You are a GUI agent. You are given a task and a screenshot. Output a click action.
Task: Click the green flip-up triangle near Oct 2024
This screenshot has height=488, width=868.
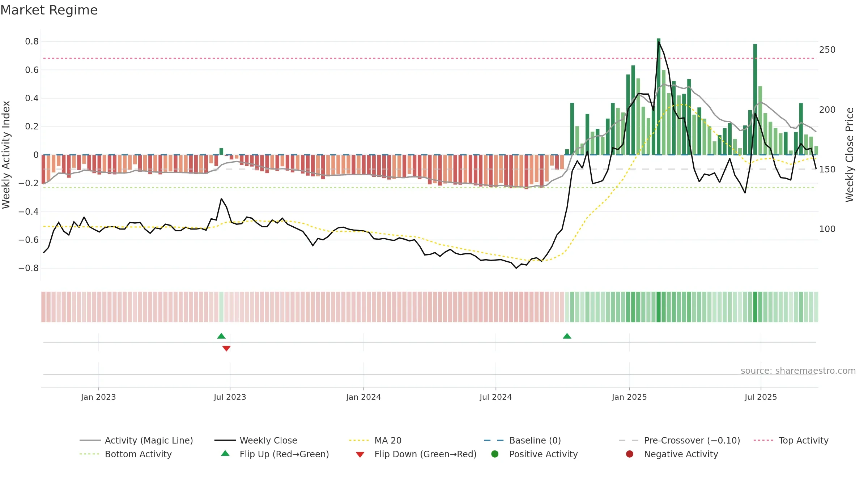pyautogui.click(x=567, y=336)
